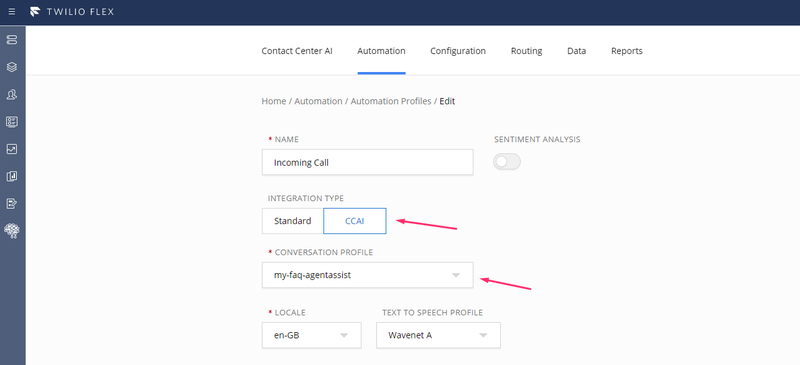Go to Automation in breadcrumb
Viewport: 800px width, 365px height.
click(x=318, y=101)
